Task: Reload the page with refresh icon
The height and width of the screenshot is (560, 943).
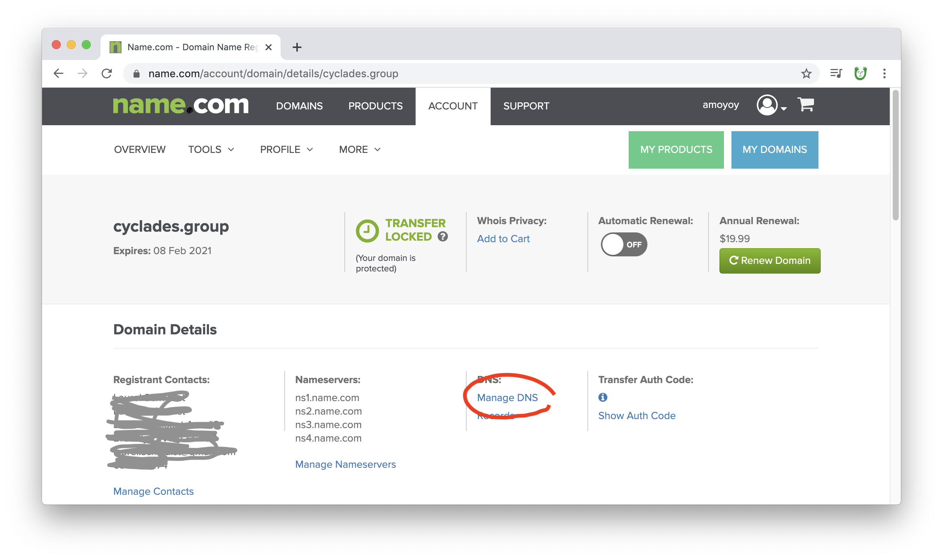Action: click(x=107, y=73)
